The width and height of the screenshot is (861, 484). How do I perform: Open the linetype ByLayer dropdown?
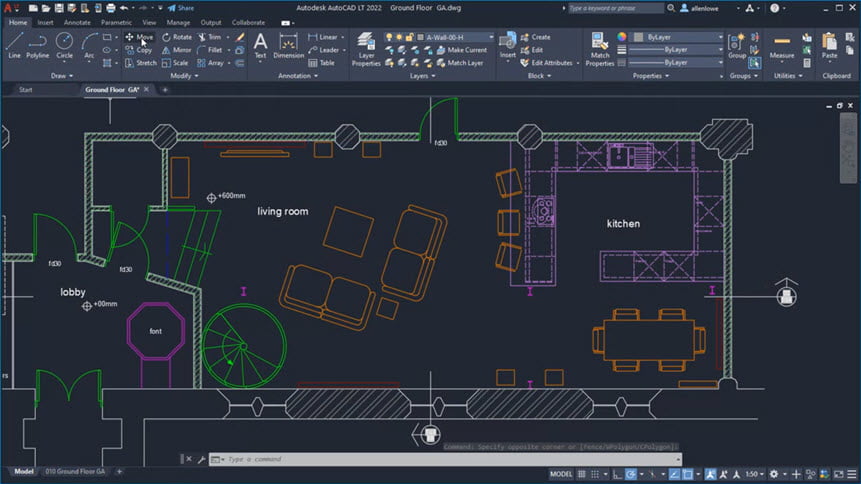[678, 63]
